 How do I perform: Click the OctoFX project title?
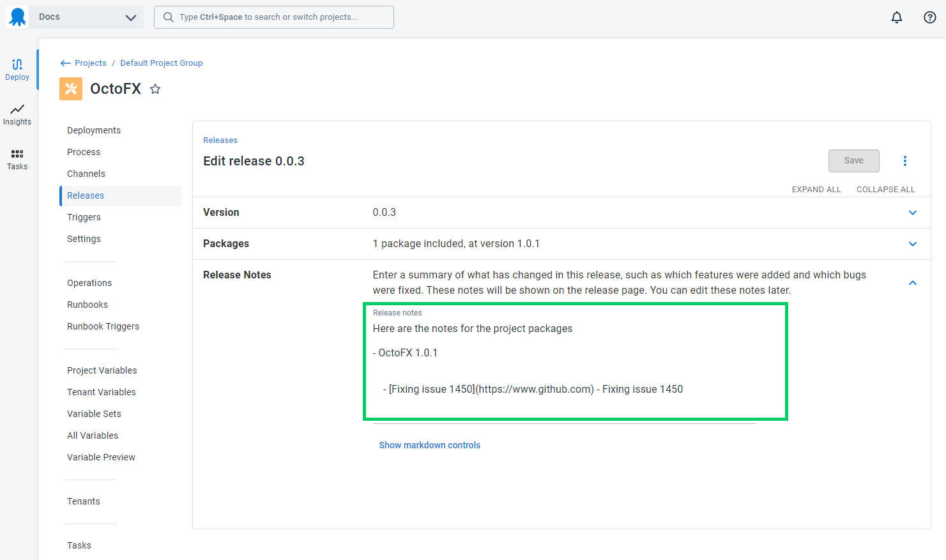[x=116, y=89]
